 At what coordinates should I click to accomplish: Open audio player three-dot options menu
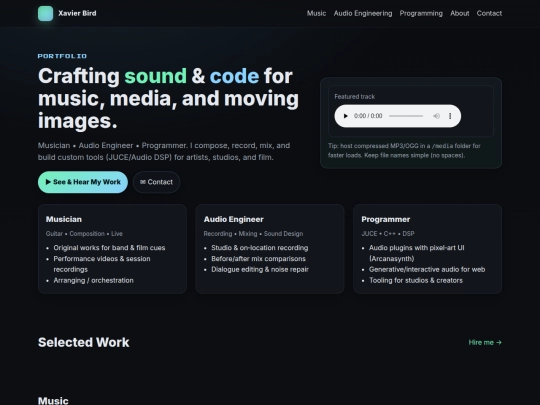tap(450, 116)
